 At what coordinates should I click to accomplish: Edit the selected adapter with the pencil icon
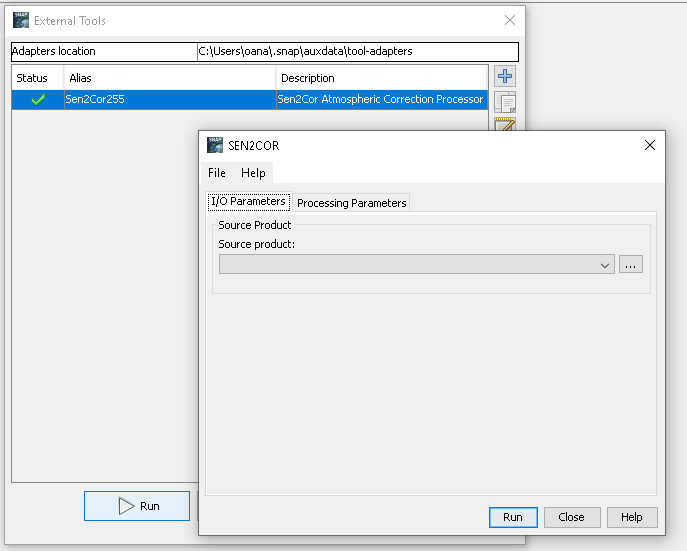click(505, 124)
